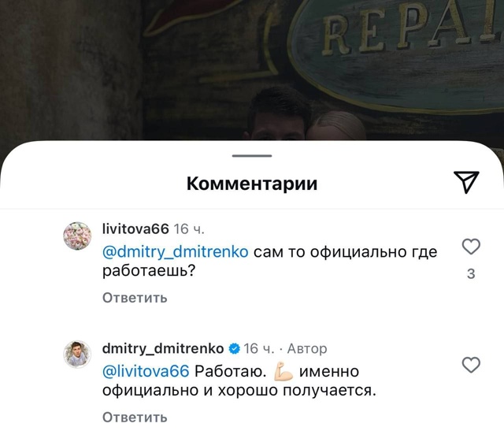Tap the 16 ч. timestamp of livitova66's comment
The width and height of the screenshot is (504, 431).
click(189, 229)
